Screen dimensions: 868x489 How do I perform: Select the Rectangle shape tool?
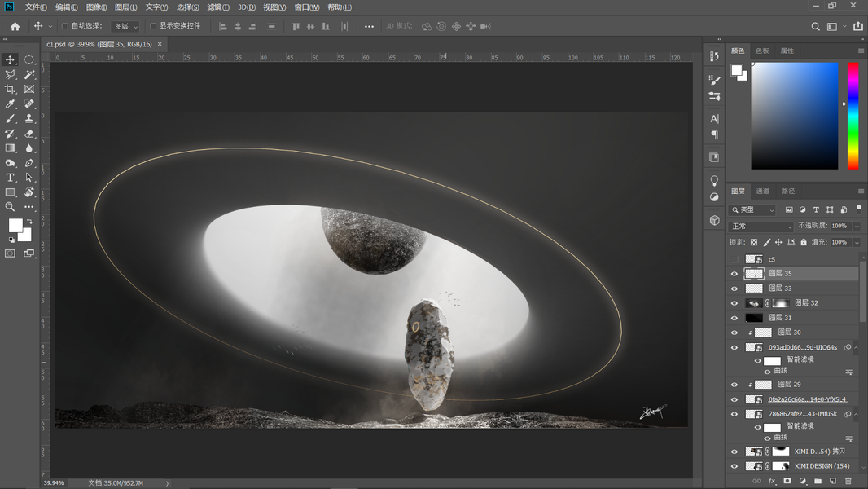[10, 192]
